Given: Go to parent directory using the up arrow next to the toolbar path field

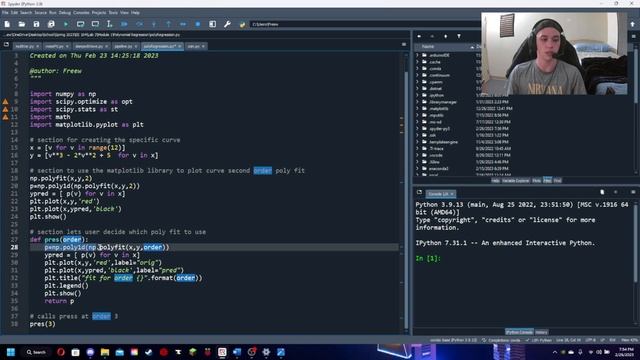Looking at the screenshot, I should [633, 24].
